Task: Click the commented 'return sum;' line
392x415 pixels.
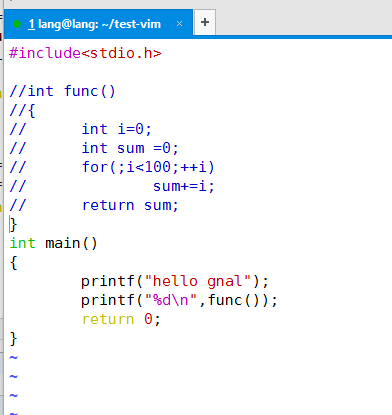Action: (94, 205)
